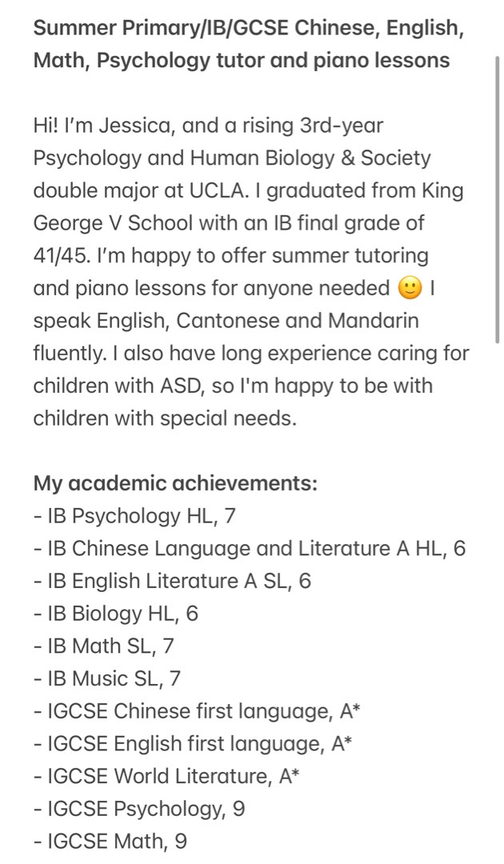Click the 'IB Psychology HL, 7' line
The image size is (504, 864).
(x=134, y=516)
